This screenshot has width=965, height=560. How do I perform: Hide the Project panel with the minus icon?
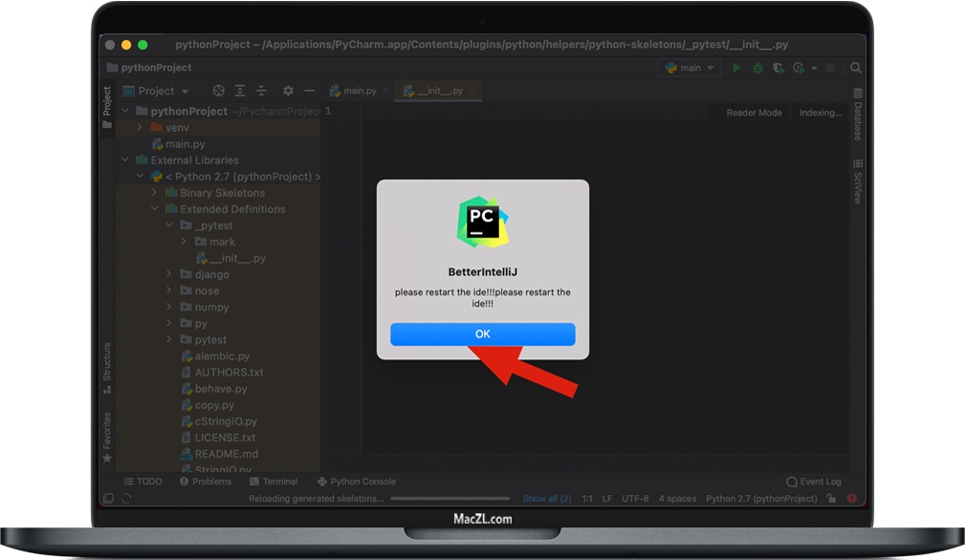pyautogui.click(x=309, y=91)
